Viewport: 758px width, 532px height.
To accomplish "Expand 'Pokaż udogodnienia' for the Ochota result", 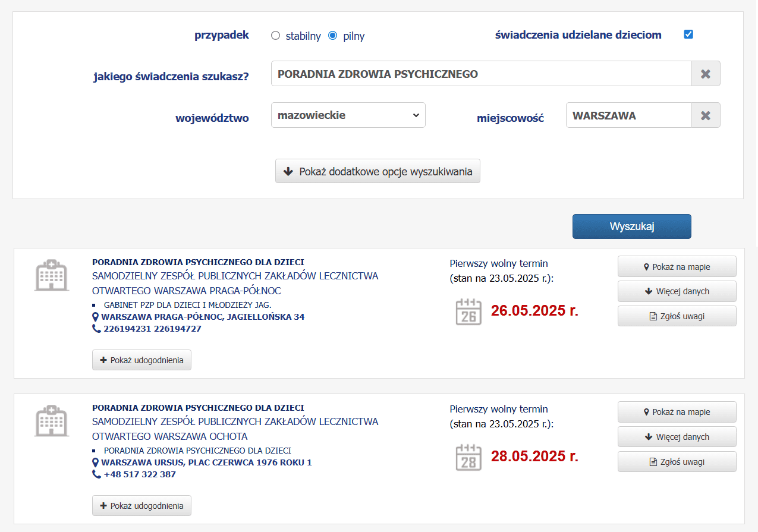I will tap(141, 506).
